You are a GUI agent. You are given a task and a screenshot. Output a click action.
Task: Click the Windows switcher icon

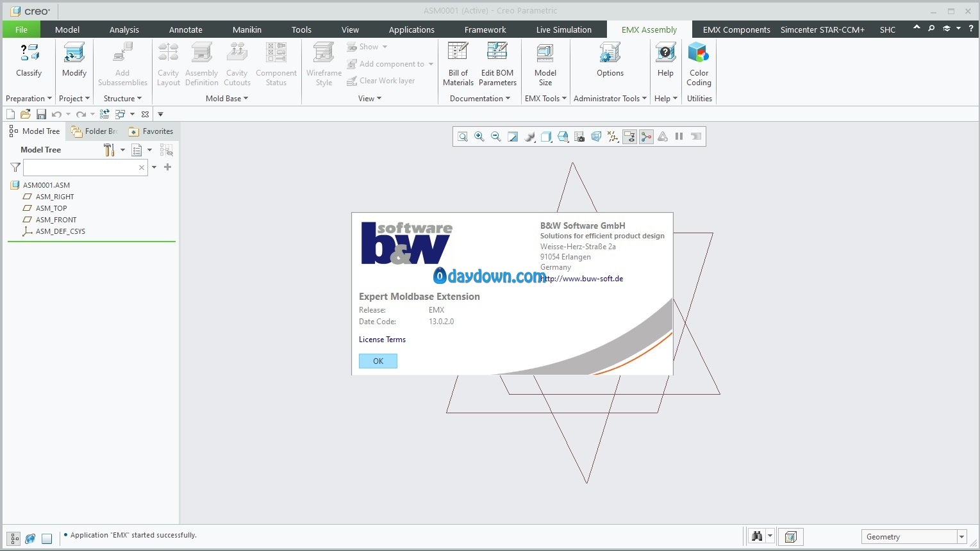click(120, 114)
